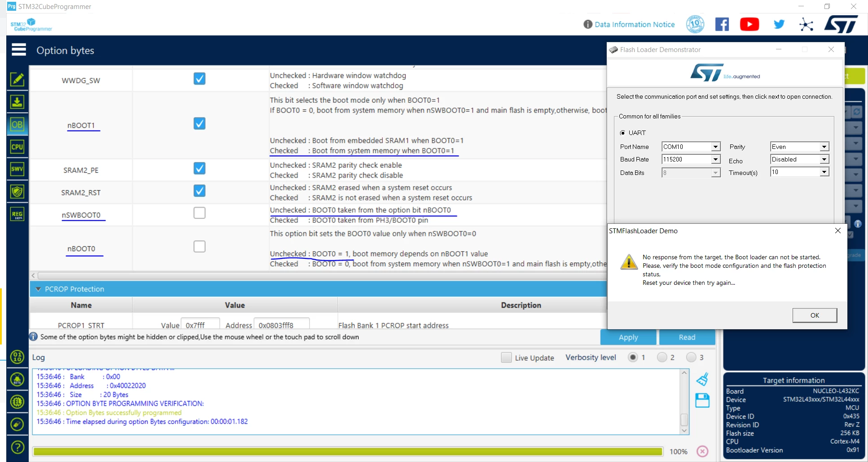Open the 0110 binary tool sidebar icon
Screen dimensions: 868x462
point(17,357)
